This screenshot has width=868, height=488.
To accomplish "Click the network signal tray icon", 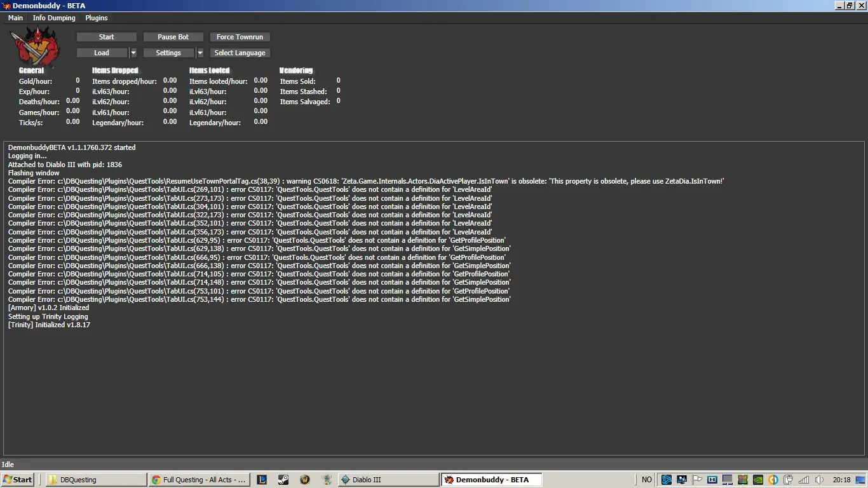I will (804, 480).
